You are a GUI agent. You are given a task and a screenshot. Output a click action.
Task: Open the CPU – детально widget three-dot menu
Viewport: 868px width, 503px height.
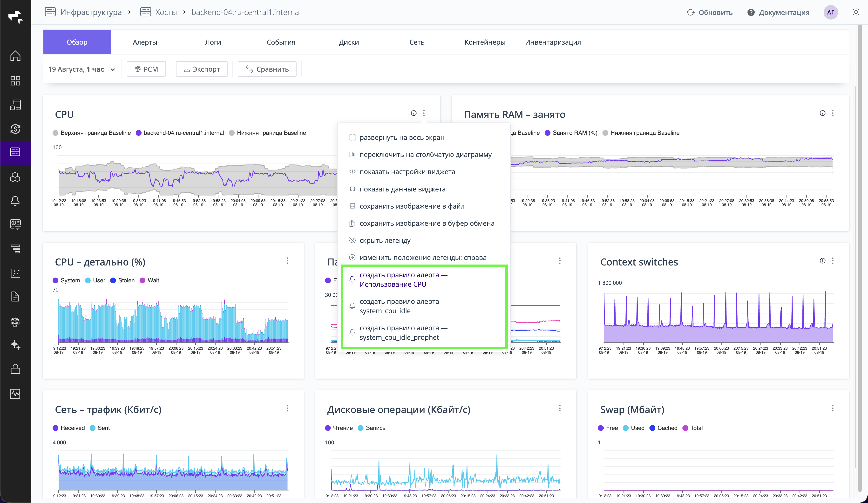coord(287,261)
